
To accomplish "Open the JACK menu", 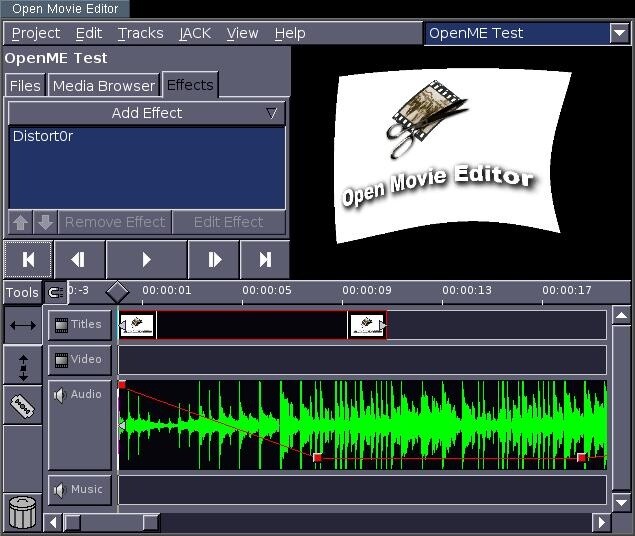I will 195,33.
